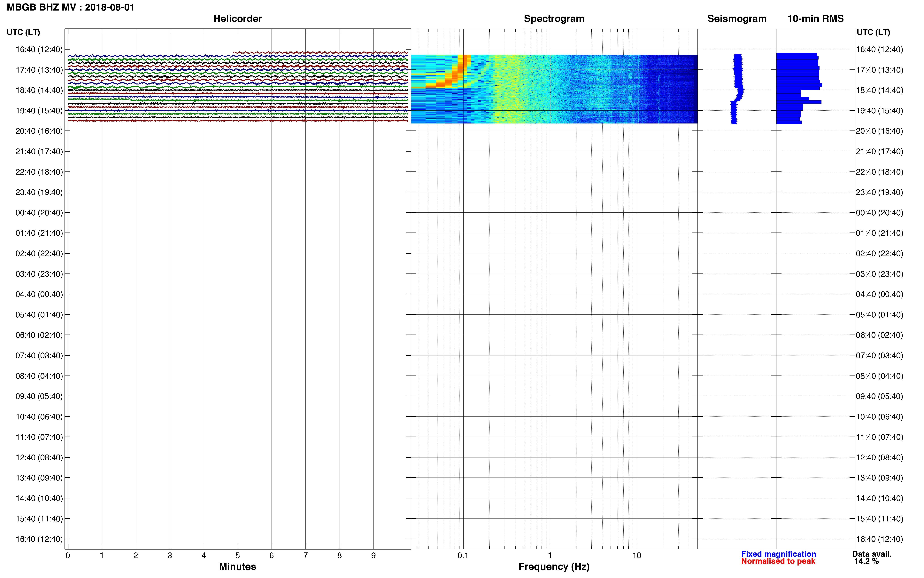Click the longest blue RMS bar
This screenshot has width=924, height=578.
tap(799, 85)
